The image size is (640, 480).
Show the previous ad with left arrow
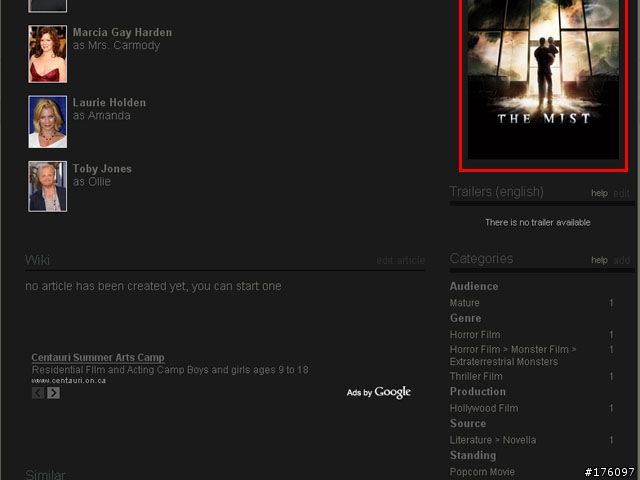click(38, 393)
